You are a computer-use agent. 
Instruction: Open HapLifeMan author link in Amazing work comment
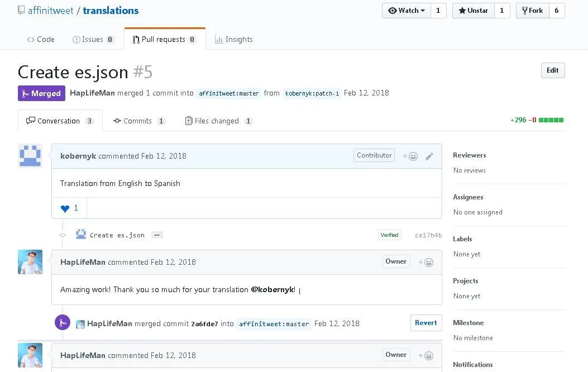[x=83, y=262]
